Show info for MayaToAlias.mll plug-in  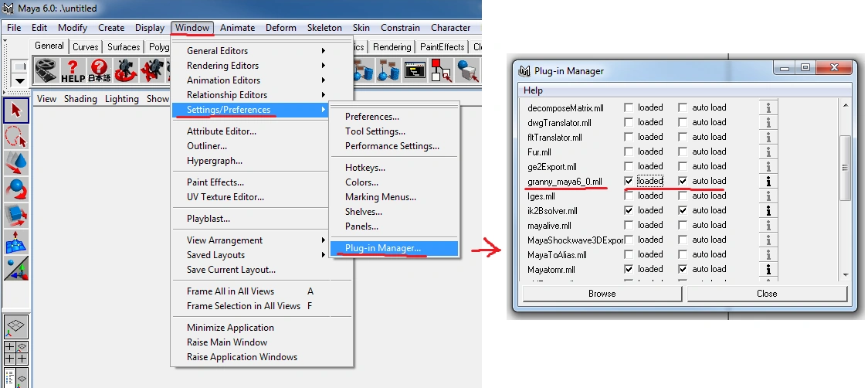click(768, 255)
